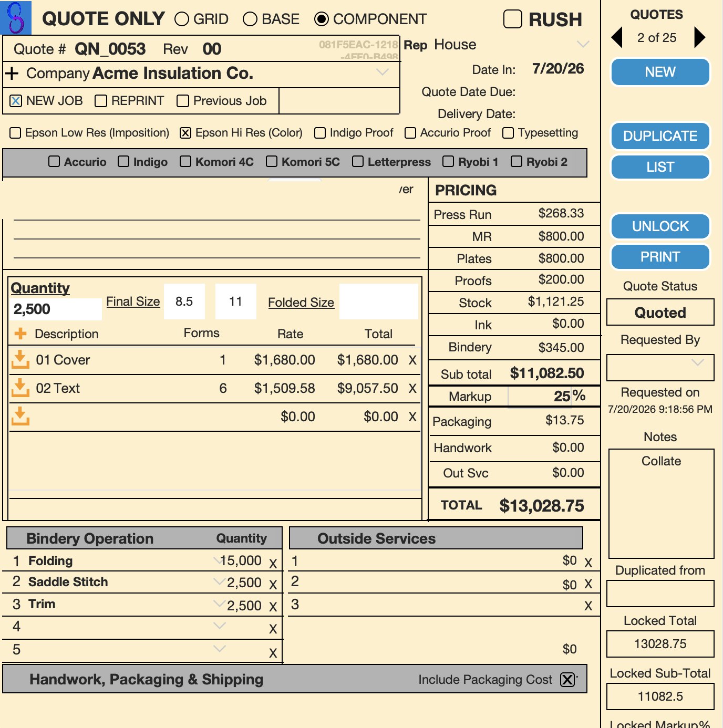The width and height of the screenshot is (723, 728).
Task: Select the COMPONENT radio button
Action: (x=322, y=19)
